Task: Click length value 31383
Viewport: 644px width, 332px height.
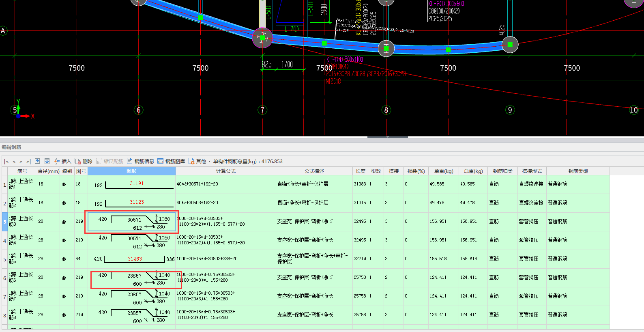Action: tap(360, 184)
